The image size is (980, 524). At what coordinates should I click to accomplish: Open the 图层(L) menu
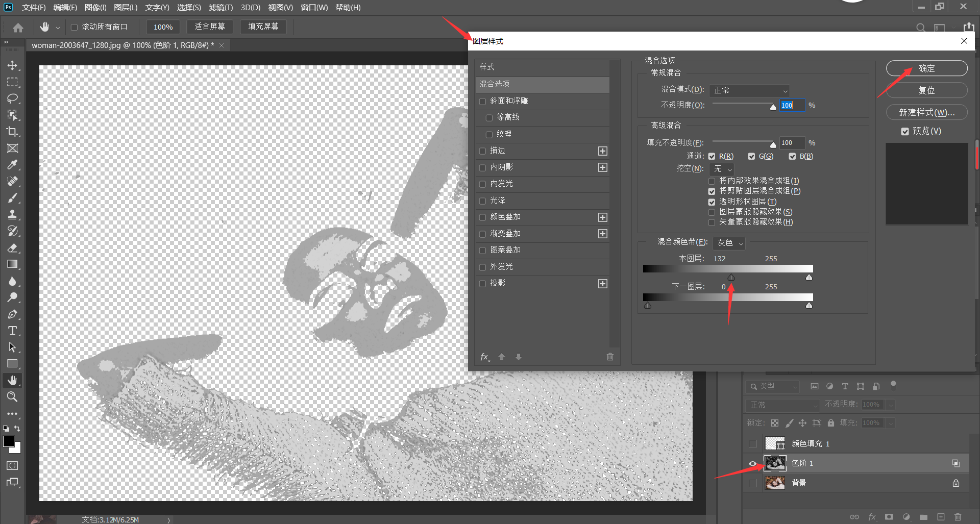(126, 8)
